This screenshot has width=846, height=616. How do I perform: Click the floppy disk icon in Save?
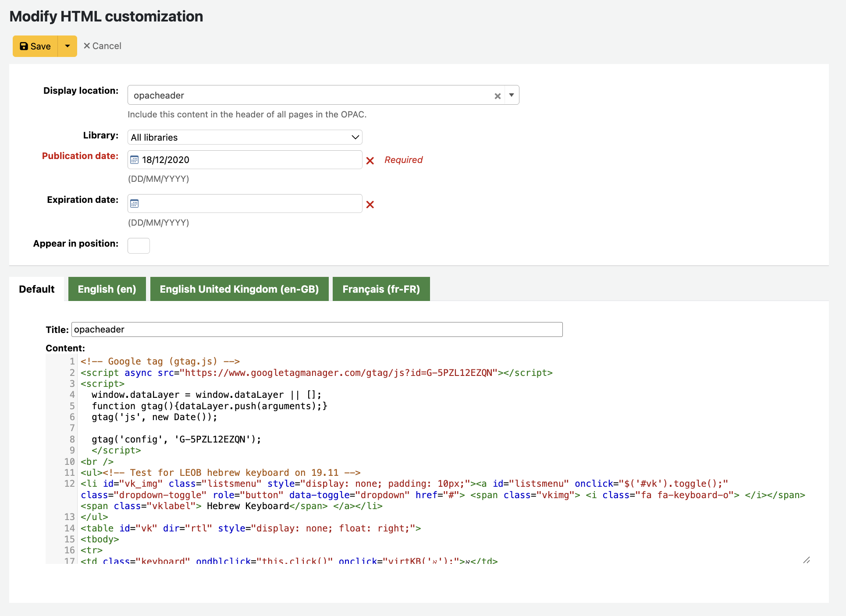click(24, 46)
